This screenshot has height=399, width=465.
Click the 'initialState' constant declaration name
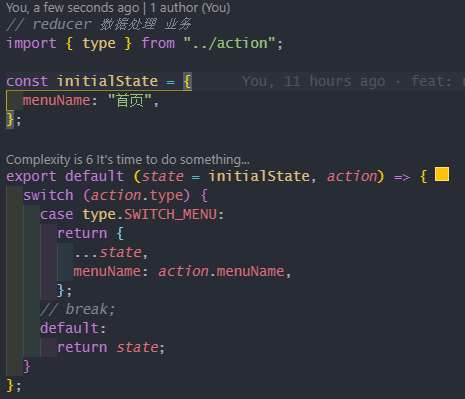(107, 81)
